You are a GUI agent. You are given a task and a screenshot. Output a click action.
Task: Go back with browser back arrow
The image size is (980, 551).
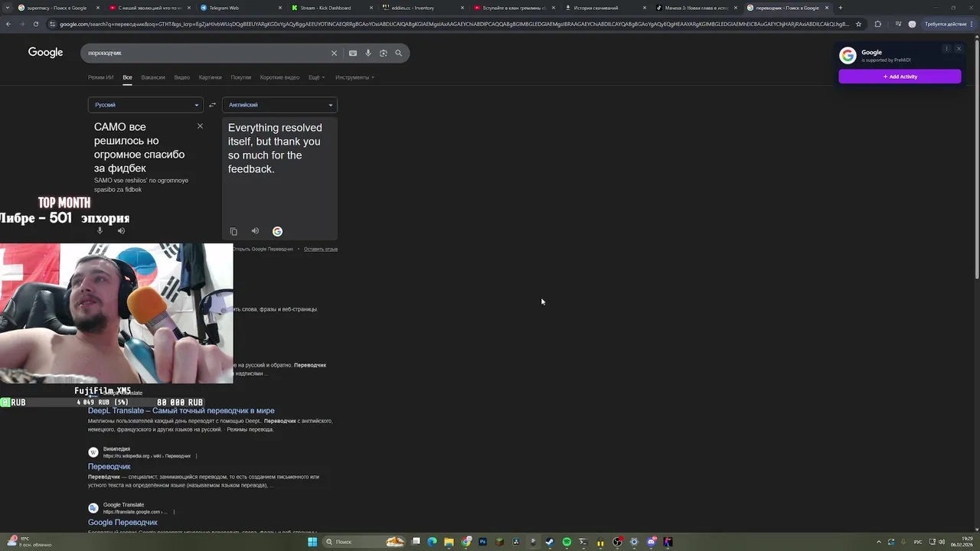tap(8, 24)
